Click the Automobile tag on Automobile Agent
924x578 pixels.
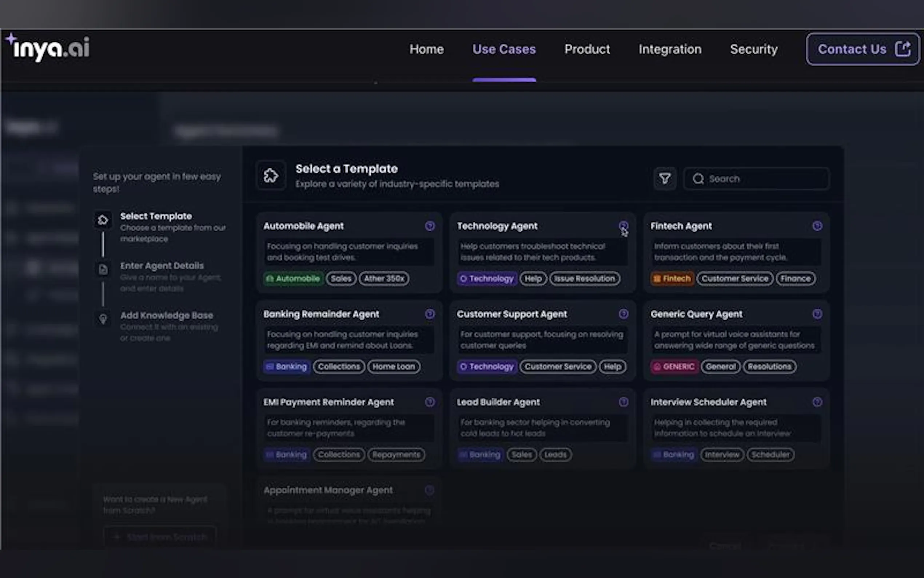click(293, 279)
